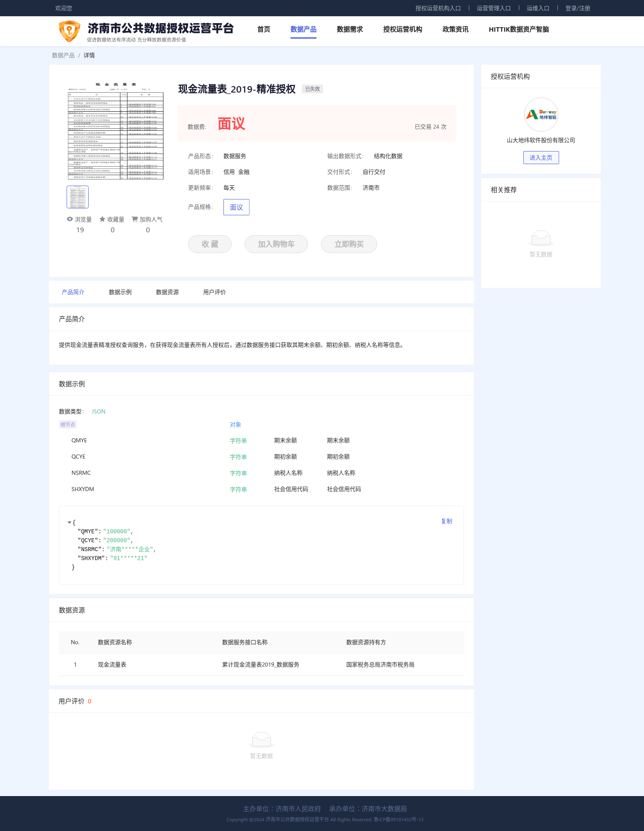The width and height of the screenshot is (644, 831).
Task: Click the 收藏 button
Action: (210, 244)
